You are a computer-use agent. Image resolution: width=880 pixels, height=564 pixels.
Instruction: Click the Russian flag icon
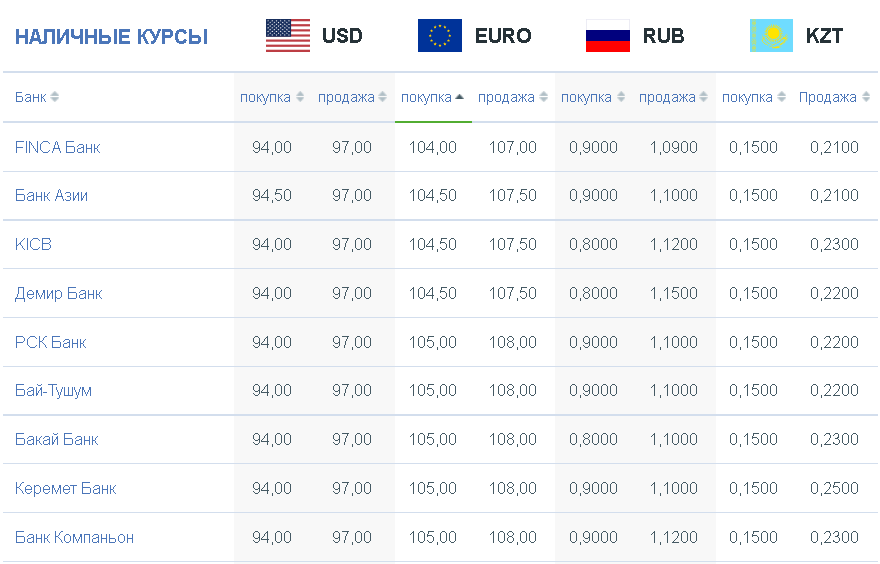(x=607, y=35)
